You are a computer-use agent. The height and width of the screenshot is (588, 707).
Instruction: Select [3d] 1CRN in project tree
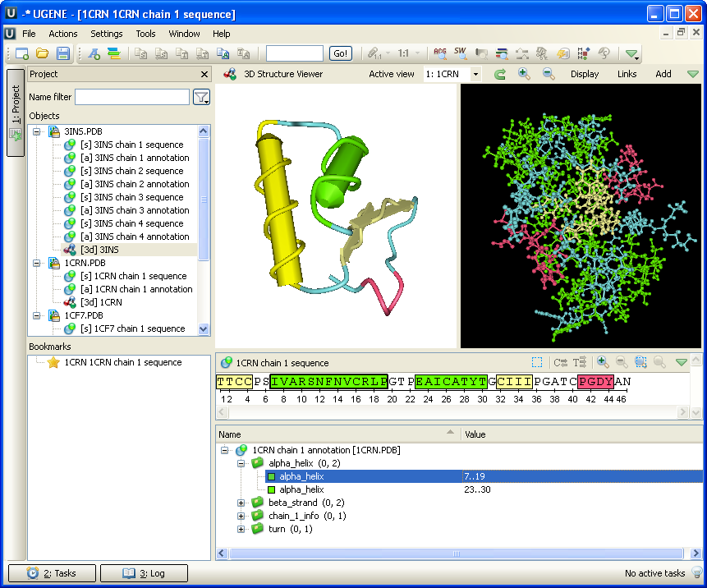[101, 302]
